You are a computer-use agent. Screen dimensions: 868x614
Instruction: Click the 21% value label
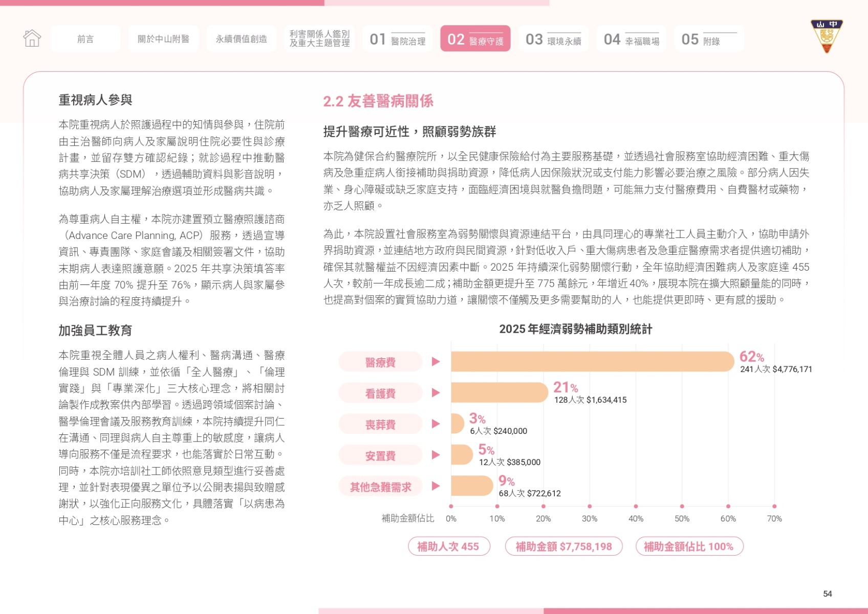(x=566, y=387)
